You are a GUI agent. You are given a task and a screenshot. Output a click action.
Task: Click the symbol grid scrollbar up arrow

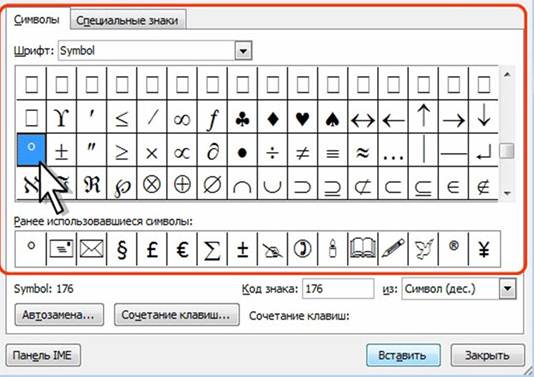point(507,75)
